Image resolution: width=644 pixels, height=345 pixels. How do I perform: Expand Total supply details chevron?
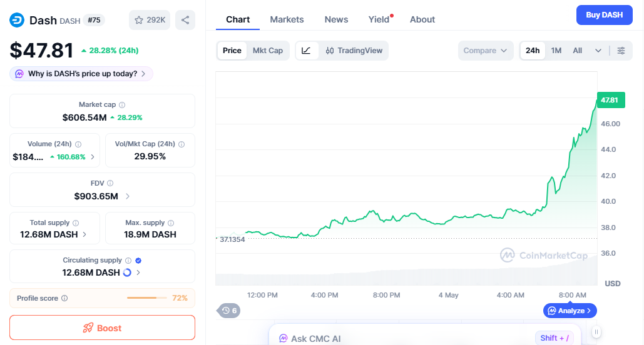coord(84,234)
